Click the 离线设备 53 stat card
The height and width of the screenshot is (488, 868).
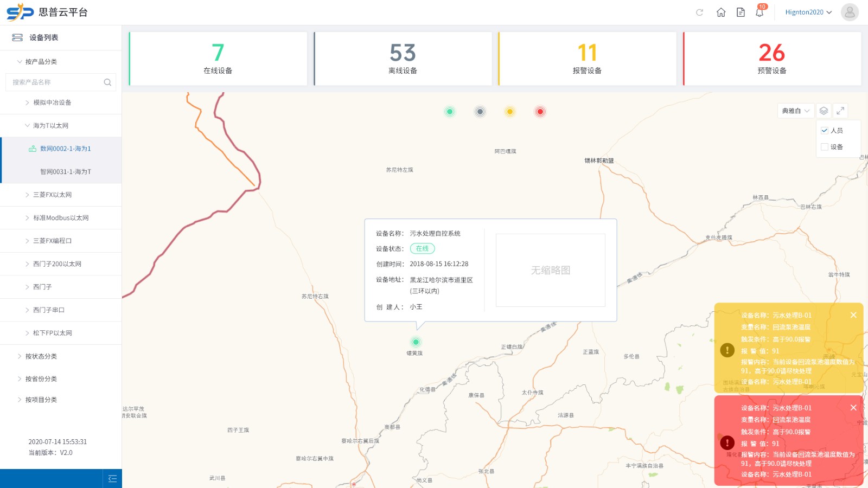403,59
